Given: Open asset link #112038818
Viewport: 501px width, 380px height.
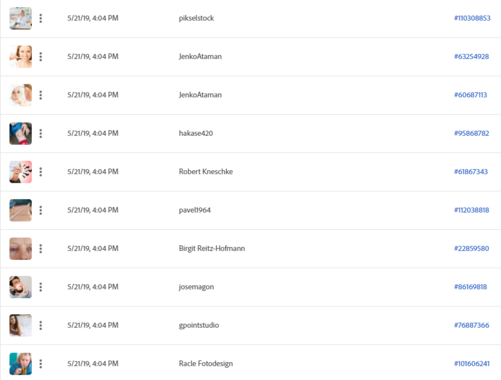Looking at the screenshot, I should click(471, 210).
